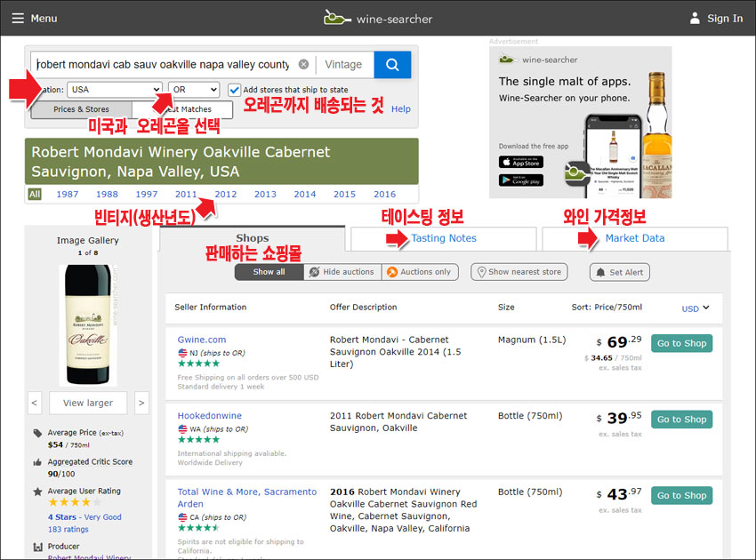Screen dimensions: 756x560
Task: Click the location pin on Show nearest store
Action: click(481, 272)
